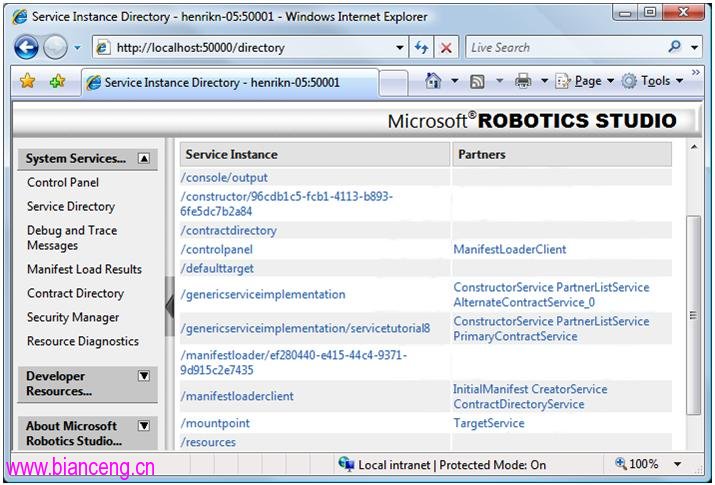Open the zoom level dropdown arrow
This screenshot has width=715, height=485.
tap(678, 464)
